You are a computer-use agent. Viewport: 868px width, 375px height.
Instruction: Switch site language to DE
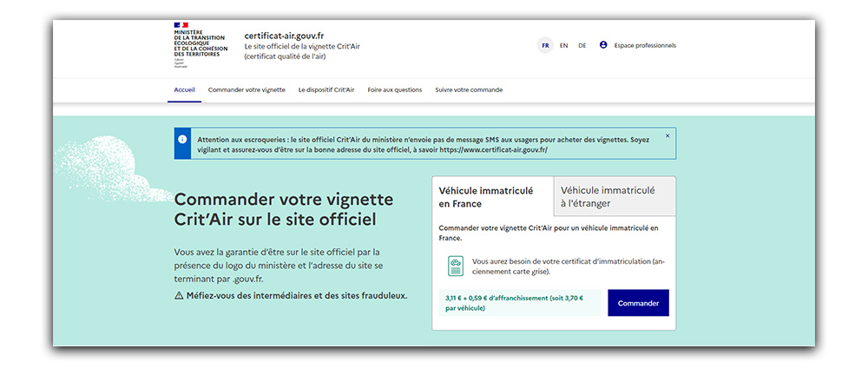click(582, 45)
